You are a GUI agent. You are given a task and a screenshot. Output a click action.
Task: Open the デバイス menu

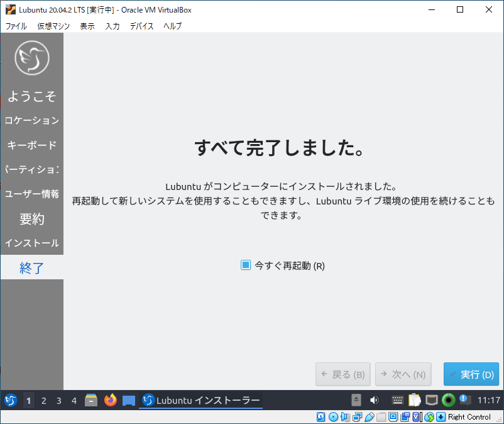[142, 26]
